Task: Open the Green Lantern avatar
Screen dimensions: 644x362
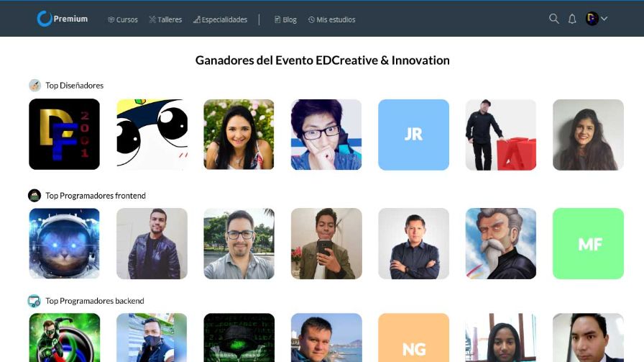Action: [x=65, y=338]
